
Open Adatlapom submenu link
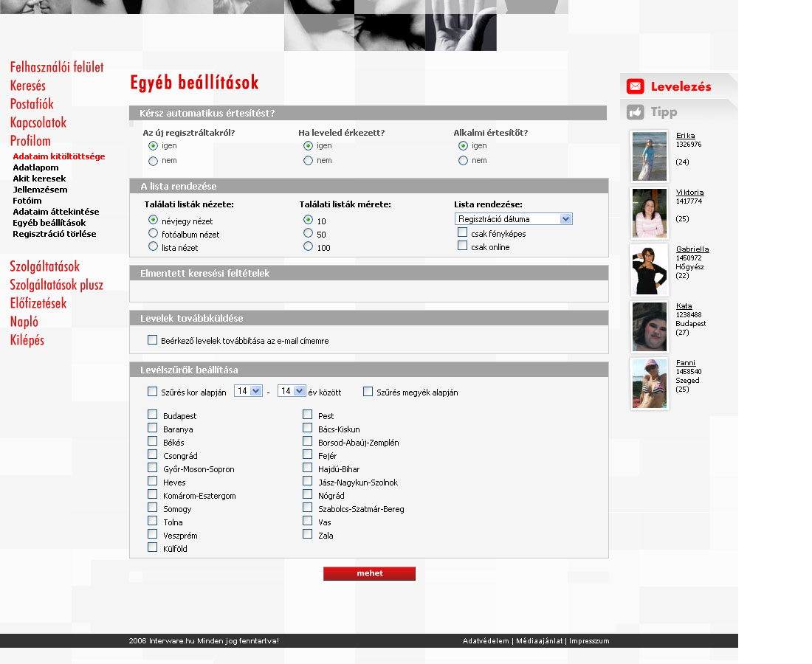coord(35,167)
